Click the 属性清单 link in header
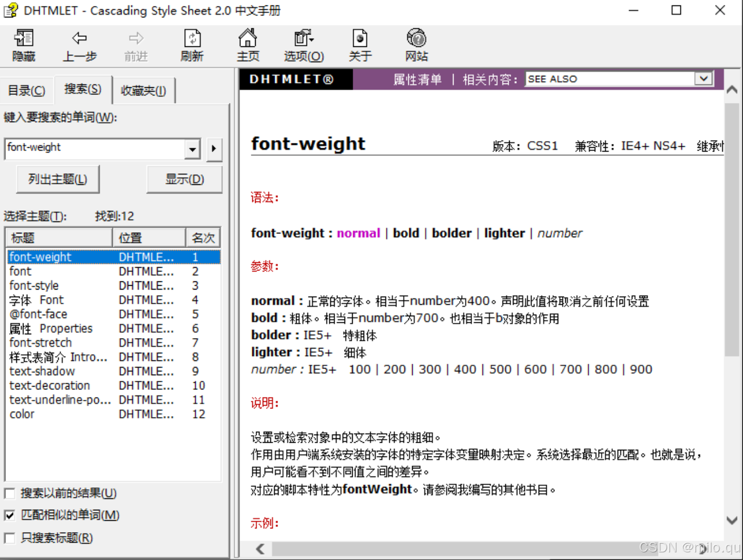The width and height of the screenshot is (743, 560). (418, 80)
